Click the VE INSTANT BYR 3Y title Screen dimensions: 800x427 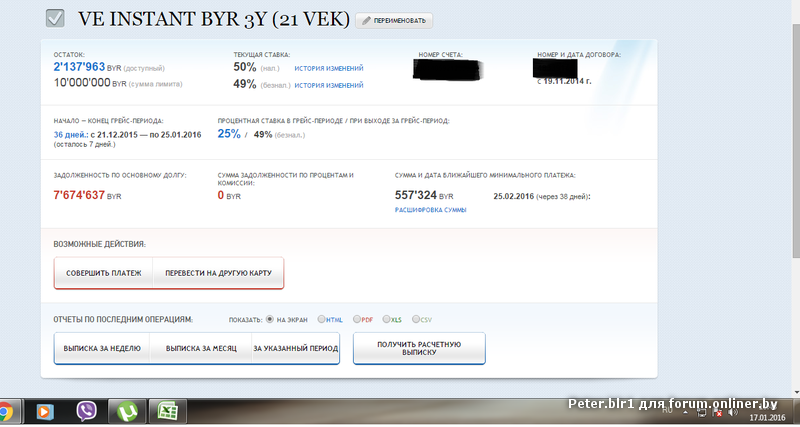[214, 19]
